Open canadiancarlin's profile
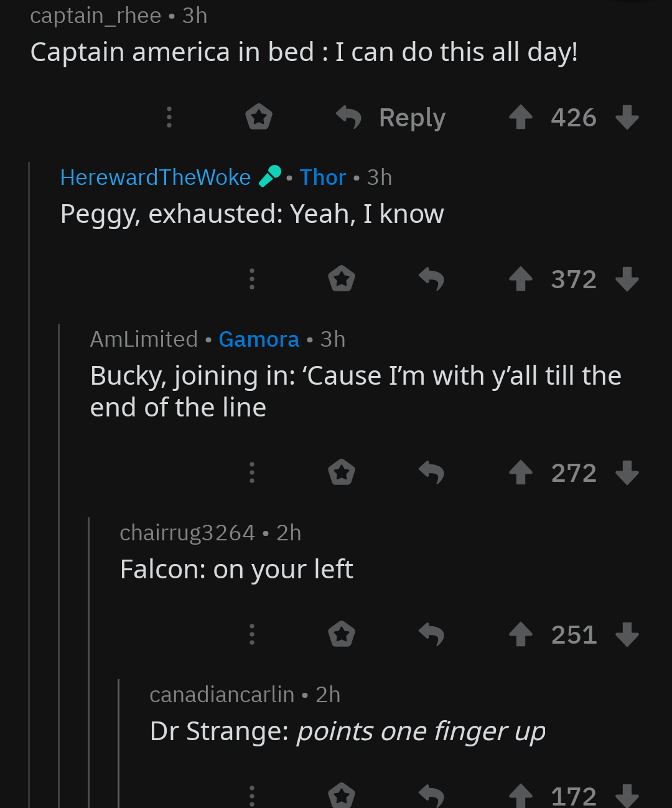672x808 pixels. coord(222,694)
